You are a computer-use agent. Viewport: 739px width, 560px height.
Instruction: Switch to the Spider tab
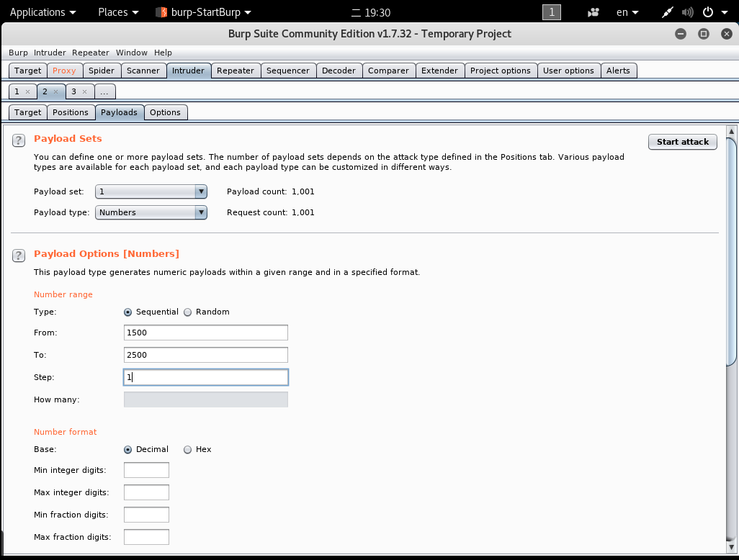[102, 71]
